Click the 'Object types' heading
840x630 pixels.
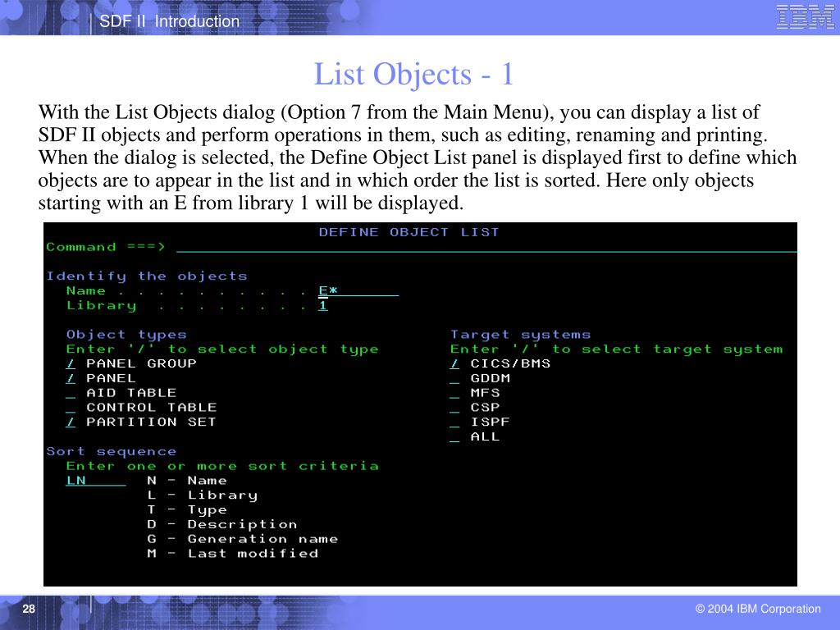tap(126, 335)
